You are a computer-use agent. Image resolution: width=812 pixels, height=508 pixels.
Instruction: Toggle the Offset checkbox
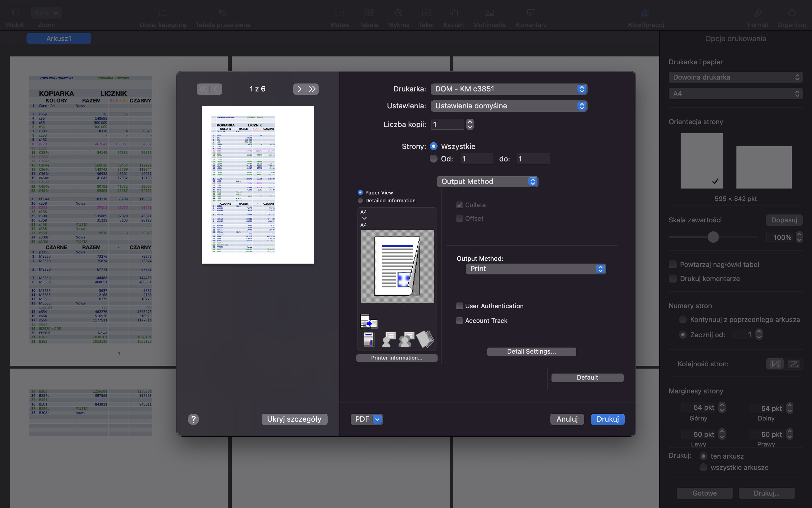[x=459, y=218]
